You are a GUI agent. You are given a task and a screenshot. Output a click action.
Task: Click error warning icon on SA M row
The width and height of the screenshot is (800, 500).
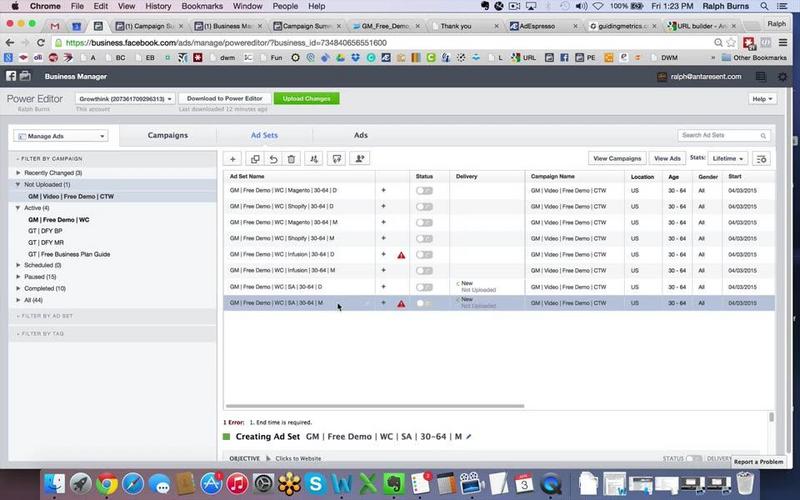click(401, 304)
